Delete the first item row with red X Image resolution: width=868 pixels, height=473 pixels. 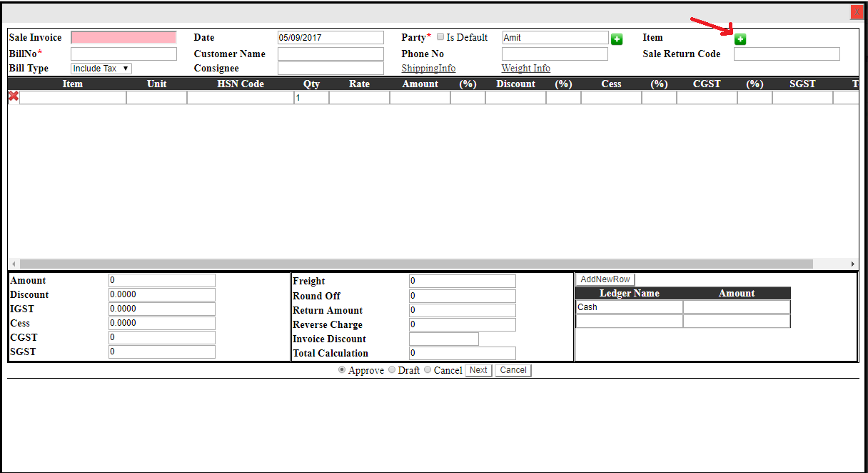click(14, 96)
